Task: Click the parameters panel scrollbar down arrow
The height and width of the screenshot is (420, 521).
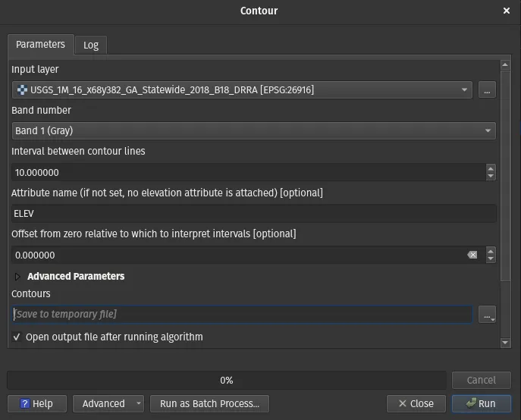Action: tap(506, 343)
